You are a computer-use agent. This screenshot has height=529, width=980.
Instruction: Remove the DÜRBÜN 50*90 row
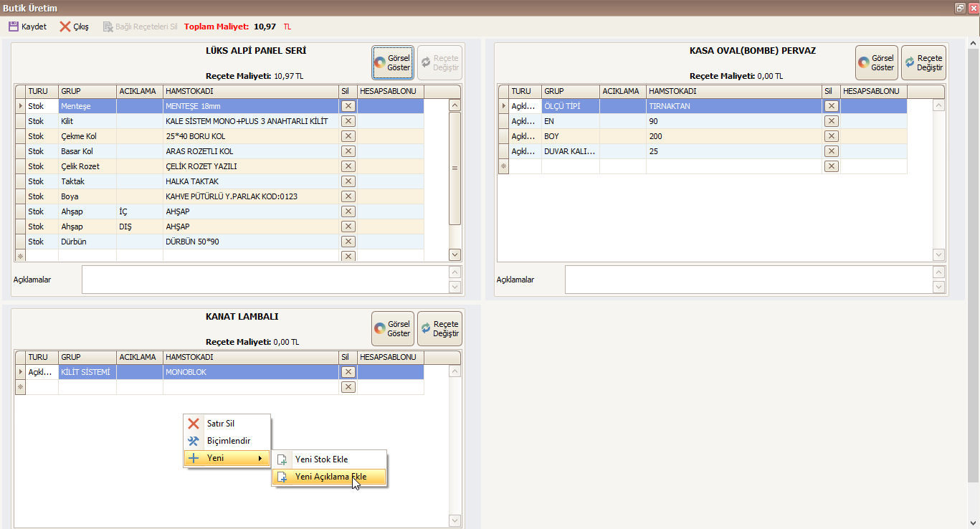tap(348, 242)
